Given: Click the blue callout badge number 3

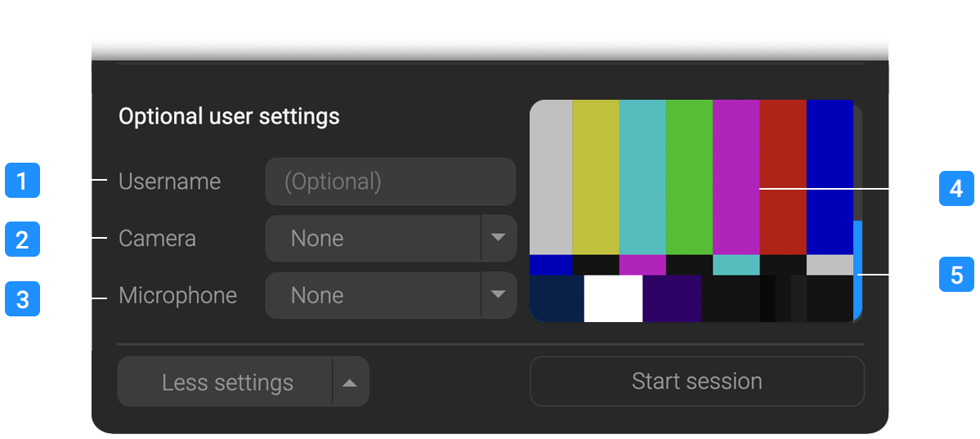Looking at the screenshot, I should coord(22,298).
